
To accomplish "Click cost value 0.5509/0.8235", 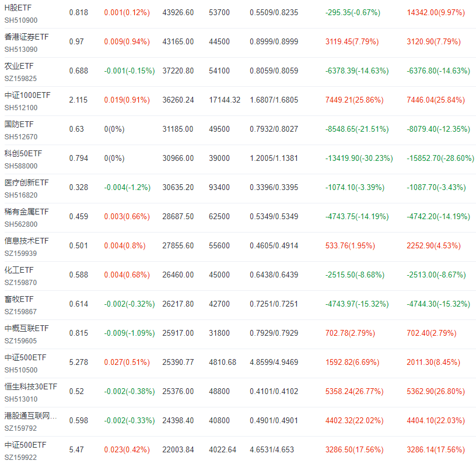I will 274,12.
